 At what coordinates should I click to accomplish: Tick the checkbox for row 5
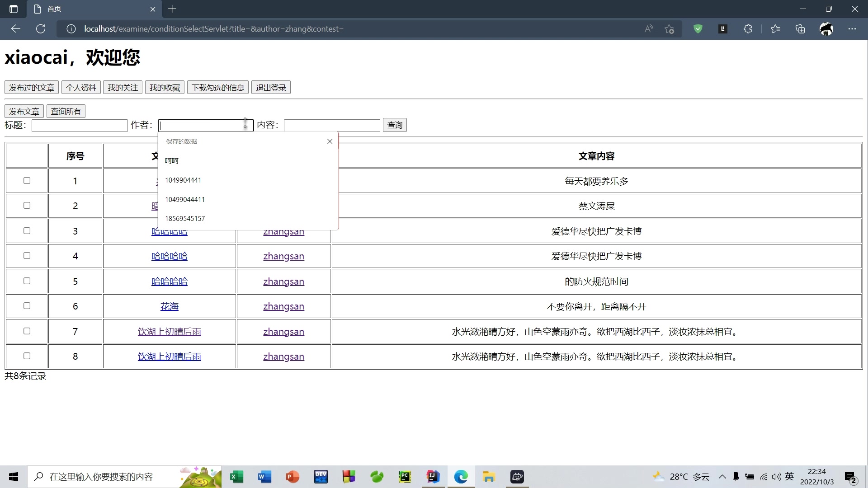tap(27, 281)
